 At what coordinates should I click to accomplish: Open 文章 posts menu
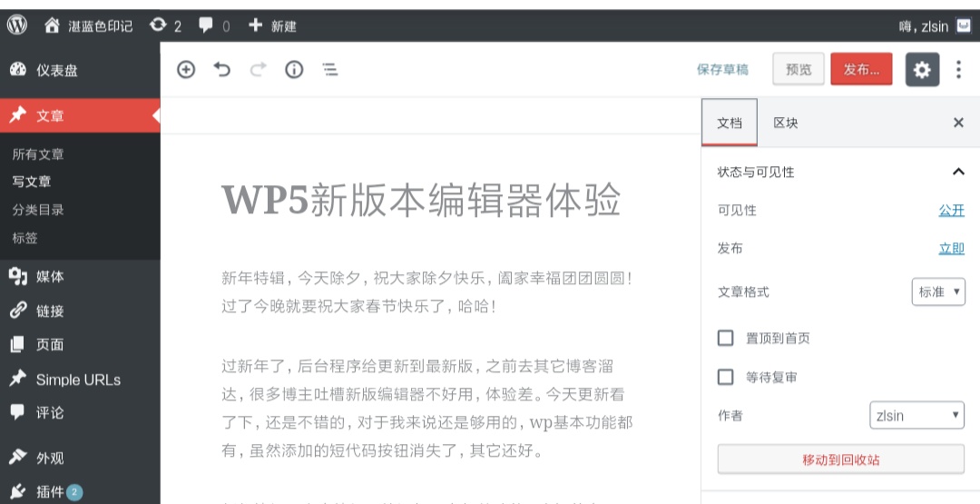[80, 115]
